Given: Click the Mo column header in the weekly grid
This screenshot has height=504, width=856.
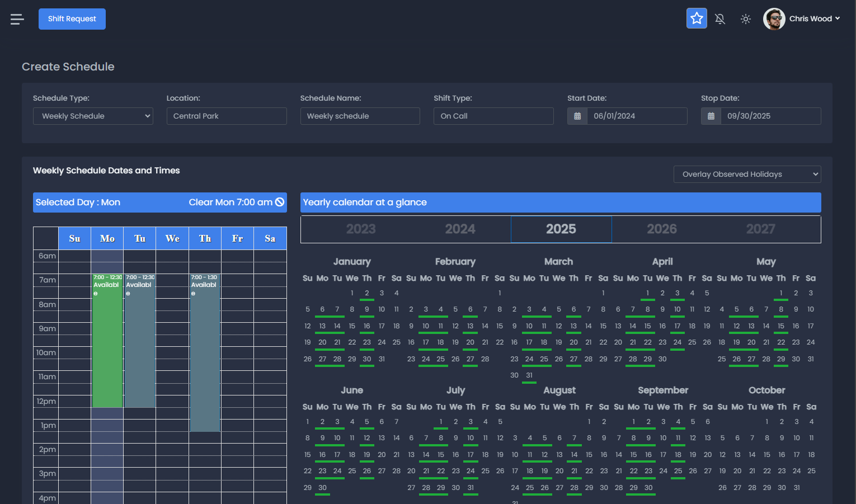Looking at the screenshot, I should (x=107, y=238).
